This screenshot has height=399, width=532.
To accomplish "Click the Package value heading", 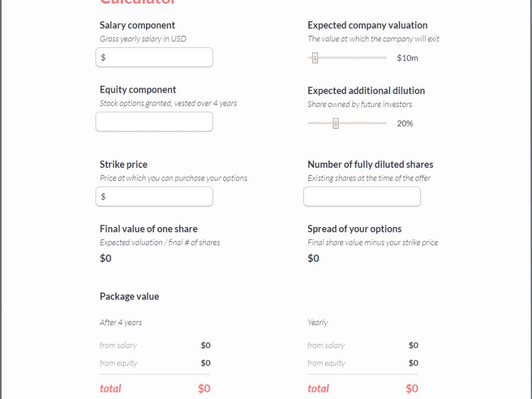I will (x=129, y=296).
